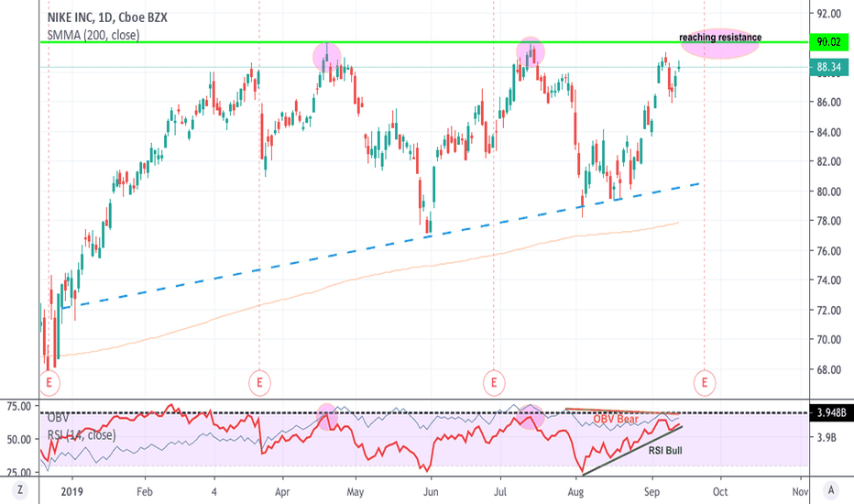
Task: Select the RSI Bull black trendline
Action: point(631,451)
